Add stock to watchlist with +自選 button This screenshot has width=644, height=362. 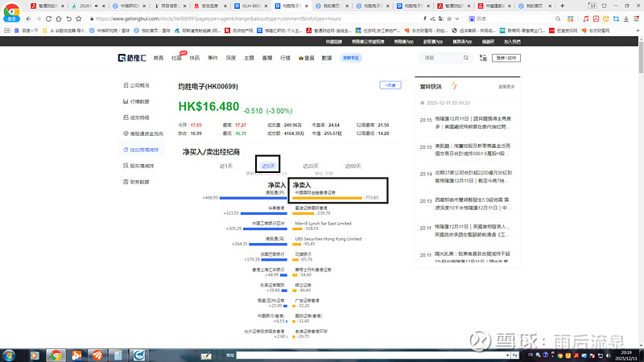pyautogui.click(x=390, y=85)
